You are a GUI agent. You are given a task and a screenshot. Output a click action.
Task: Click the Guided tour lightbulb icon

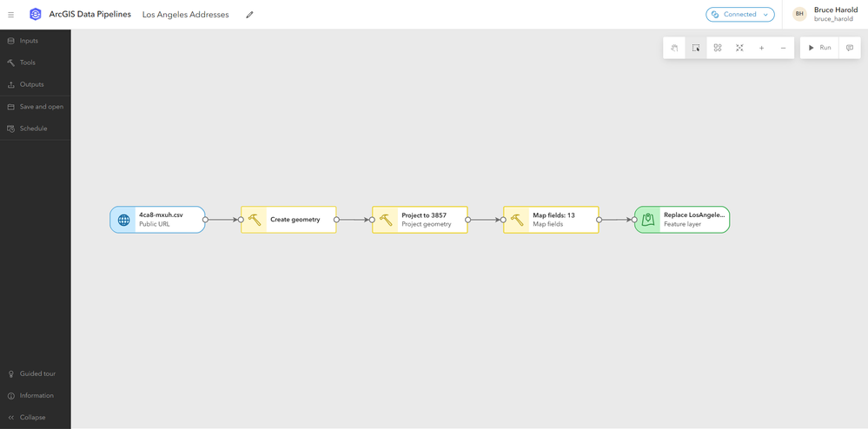click(10, 373)
